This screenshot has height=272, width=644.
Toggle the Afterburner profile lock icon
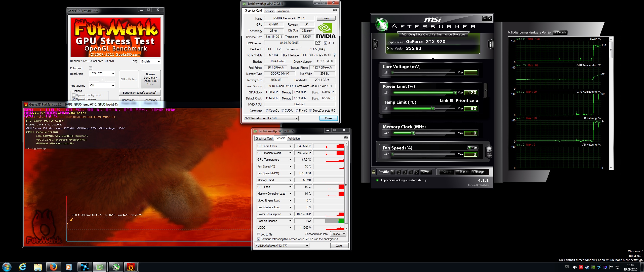coord(374,172)
